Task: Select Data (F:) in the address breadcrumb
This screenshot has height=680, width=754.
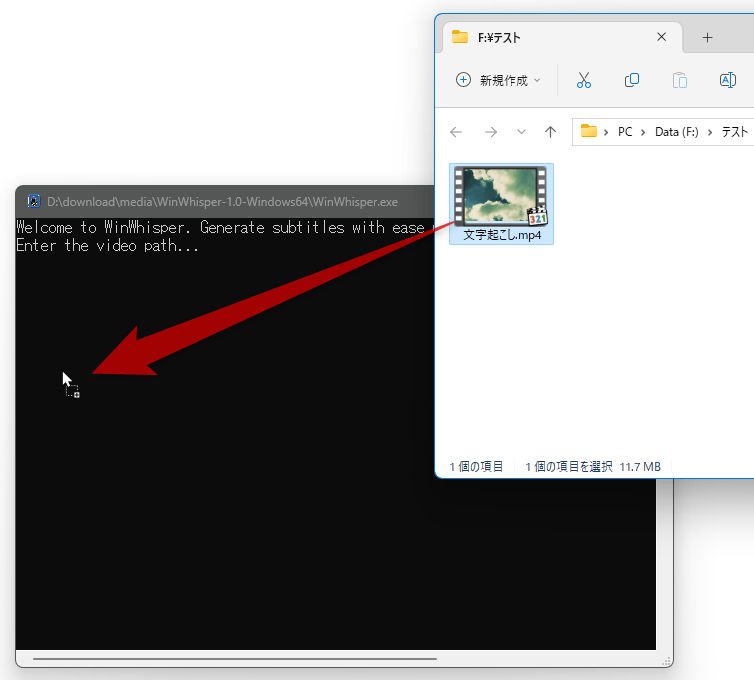Action: 676,132
